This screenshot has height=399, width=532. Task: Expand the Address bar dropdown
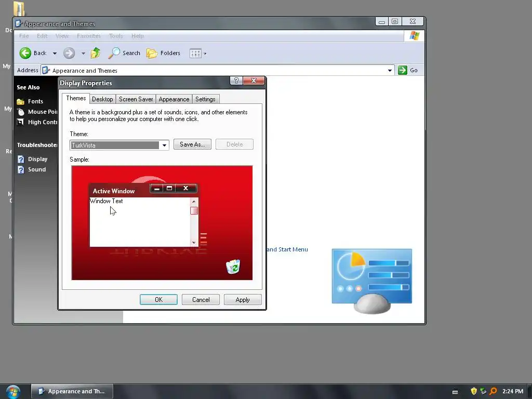pos(390,71)
